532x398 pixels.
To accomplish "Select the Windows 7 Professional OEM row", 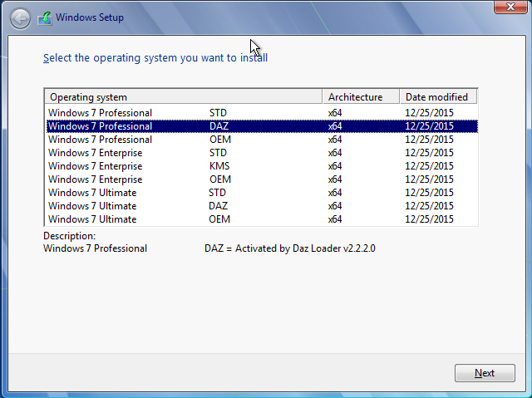I will click(262, 140).
